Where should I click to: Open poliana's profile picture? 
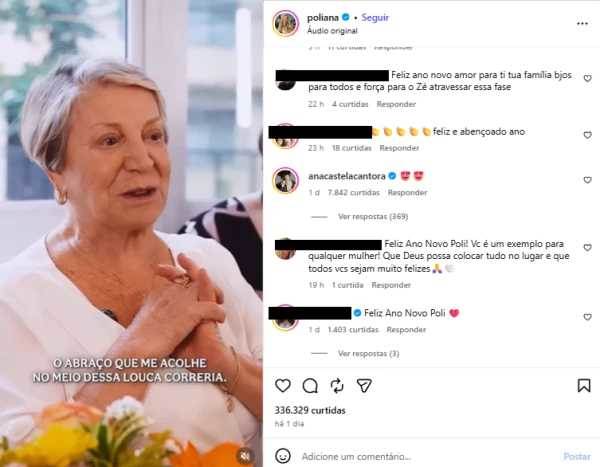point(285,23)
